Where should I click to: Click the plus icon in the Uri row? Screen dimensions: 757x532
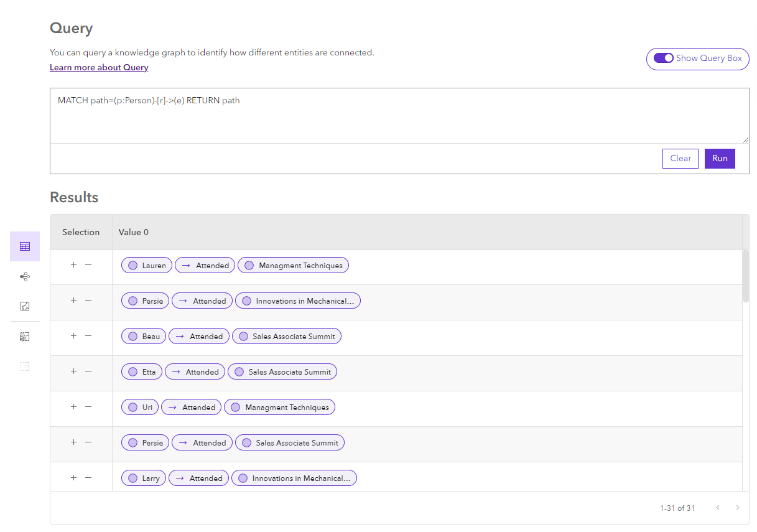click(73, 406)
